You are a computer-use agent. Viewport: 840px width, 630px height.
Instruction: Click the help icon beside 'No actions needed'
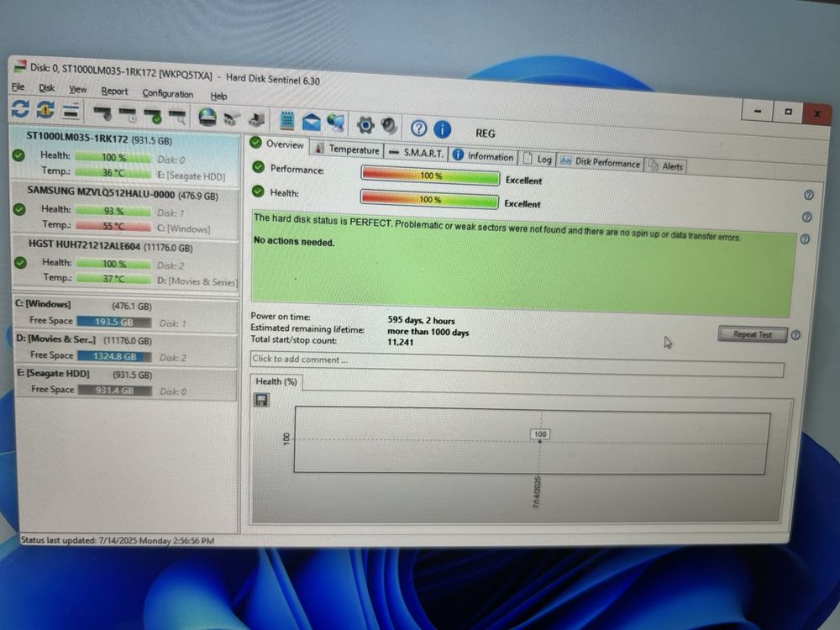coord(805,239)
